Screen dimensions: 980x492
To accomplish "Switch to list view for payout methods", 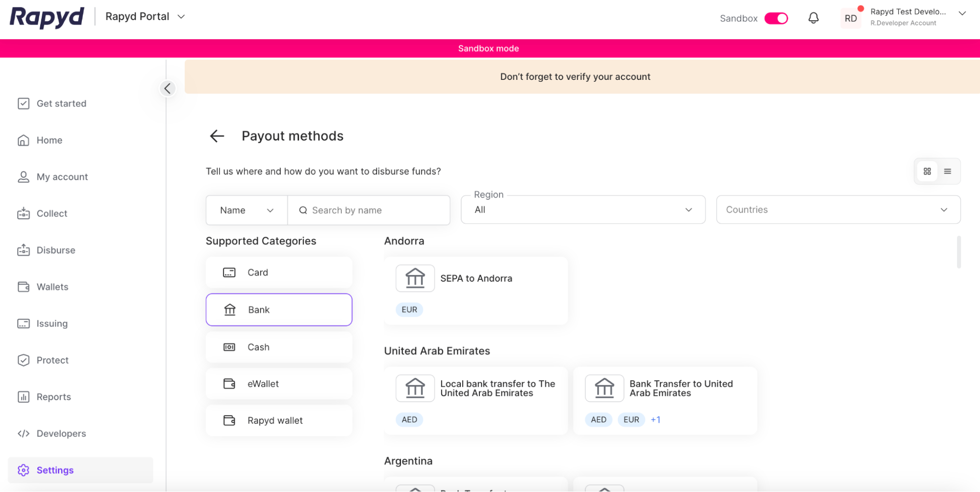I will [948, 171].
